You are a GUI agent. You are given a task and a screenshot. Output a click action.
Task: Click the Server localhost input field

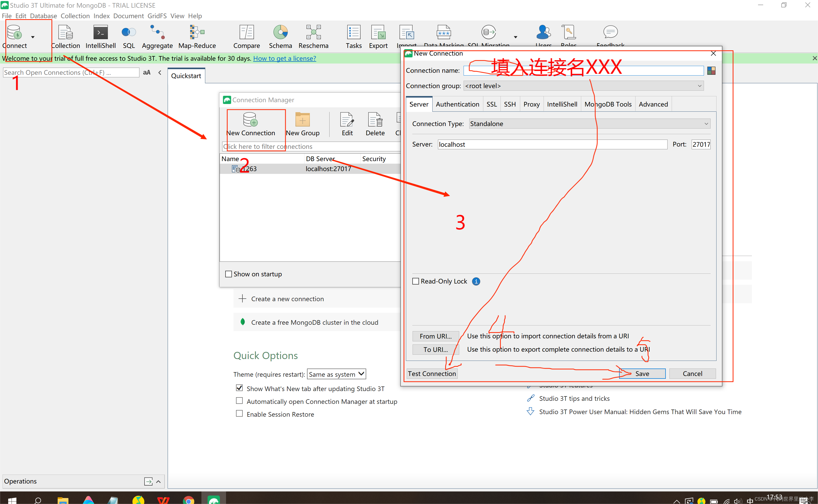coord(552,144)
